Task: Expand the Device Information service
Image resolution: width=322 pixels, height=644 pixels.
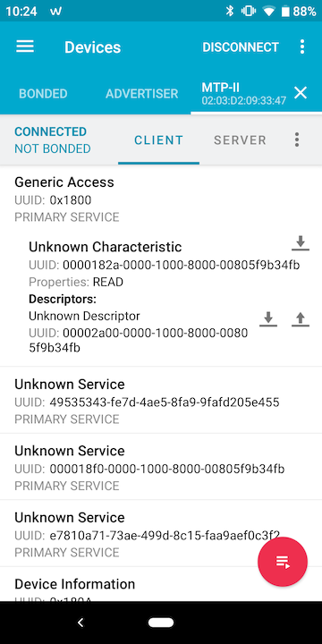Action: (161, 584)
